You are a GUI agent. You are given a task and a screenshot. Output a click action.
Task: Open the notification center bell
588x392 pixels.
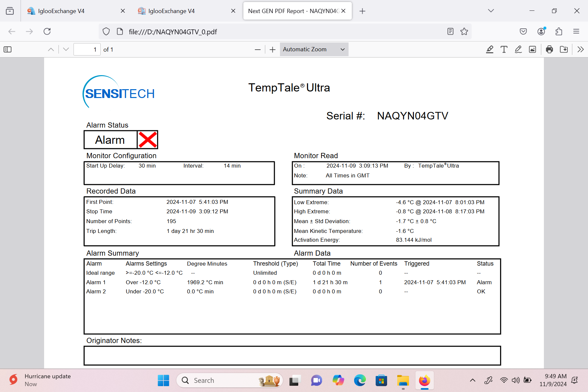coord(575,380)
